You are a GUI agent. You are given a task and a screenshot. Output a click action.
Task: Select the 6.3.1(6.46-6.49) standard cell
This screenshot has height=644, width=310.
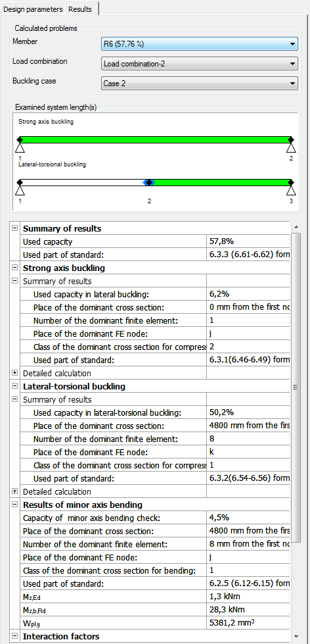[x=248, y=360]
